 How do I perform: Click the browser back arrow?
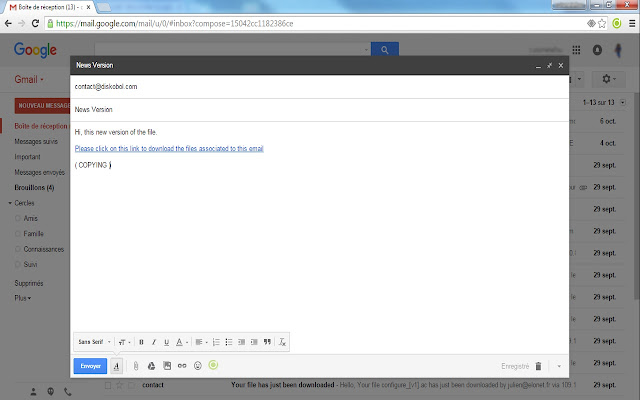pyautogui.click(x=8, y=23)
